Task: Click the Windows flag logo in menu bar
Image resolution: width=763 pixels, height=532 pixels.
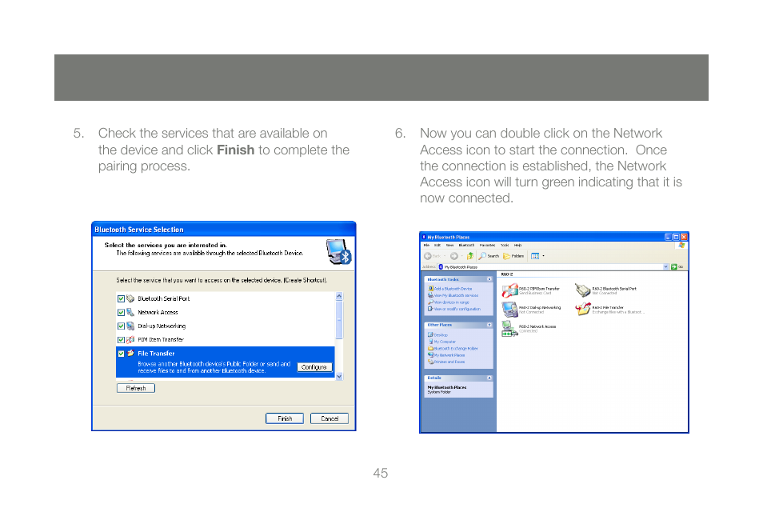Action: coord(681,246)
